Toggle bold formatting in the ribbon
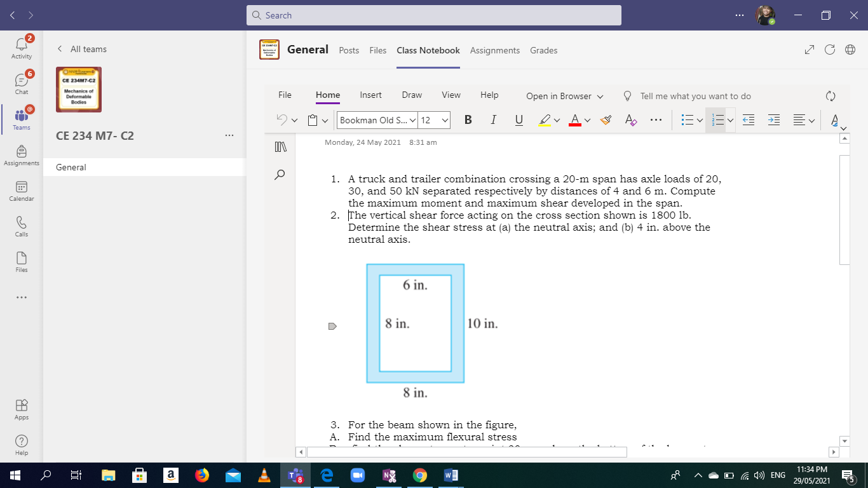 click(468, 119)
